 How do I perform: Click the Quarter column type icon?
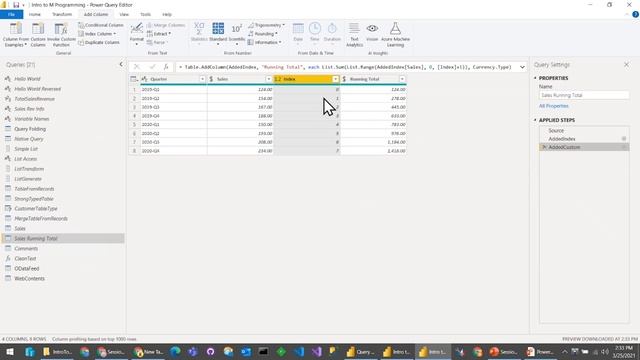(x=144, y=79)
